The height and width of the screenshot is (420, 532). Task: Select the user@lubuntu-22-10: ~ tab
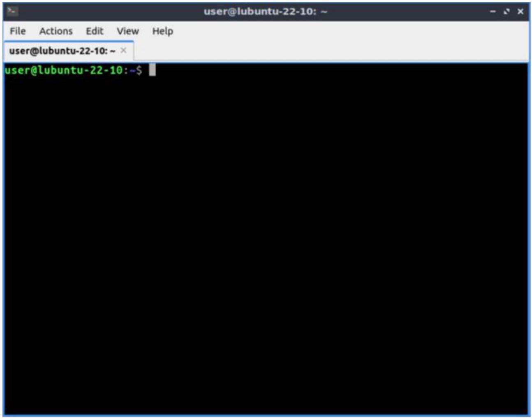point(62,51)
